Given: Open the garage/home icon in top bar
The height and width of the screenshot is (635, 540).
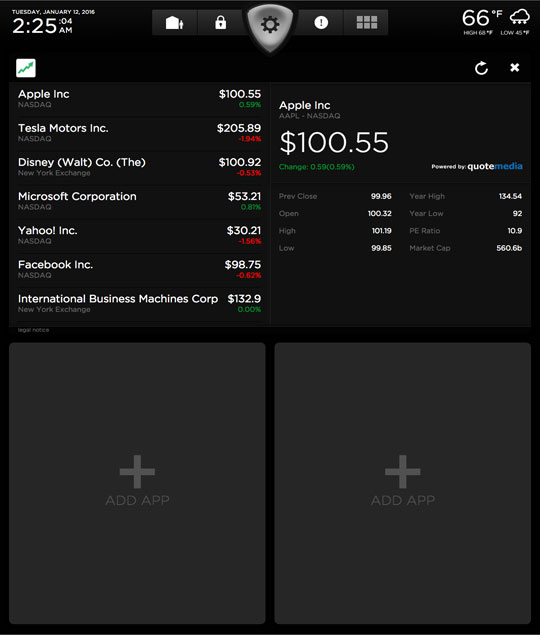Looking at the screenshot, I should coord(175,23).
